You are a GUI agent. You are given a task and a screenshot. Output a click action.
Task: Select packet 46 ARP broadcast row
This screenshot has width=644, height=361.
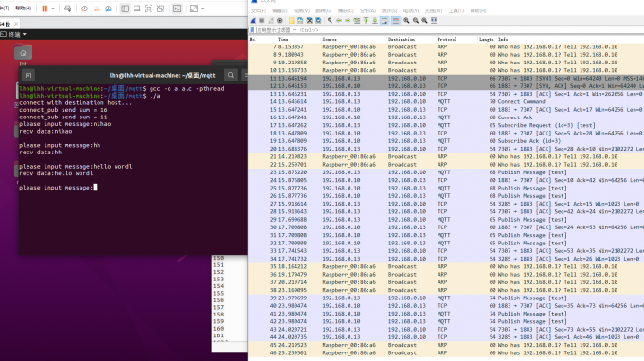446,352
